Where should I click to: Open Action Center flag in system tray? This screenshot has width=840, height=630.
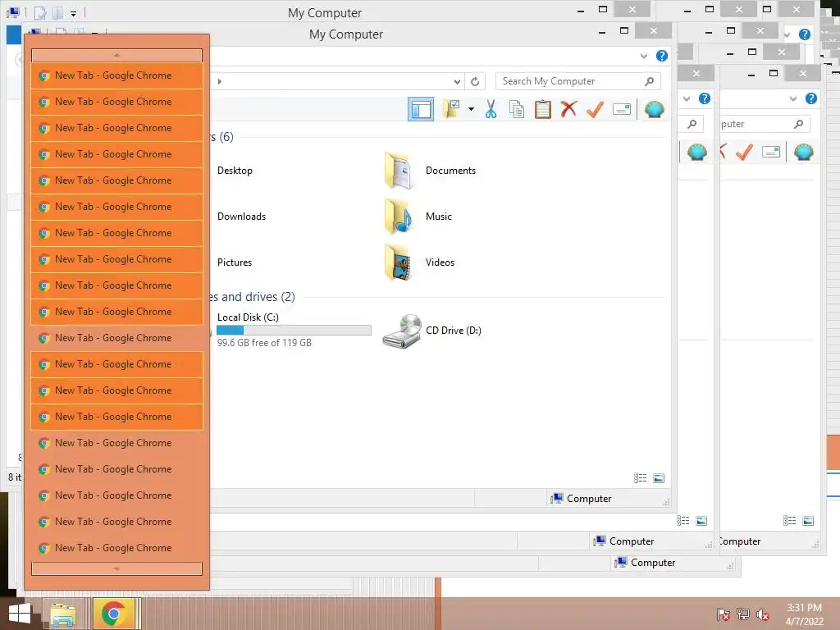[x=724, y=614]
